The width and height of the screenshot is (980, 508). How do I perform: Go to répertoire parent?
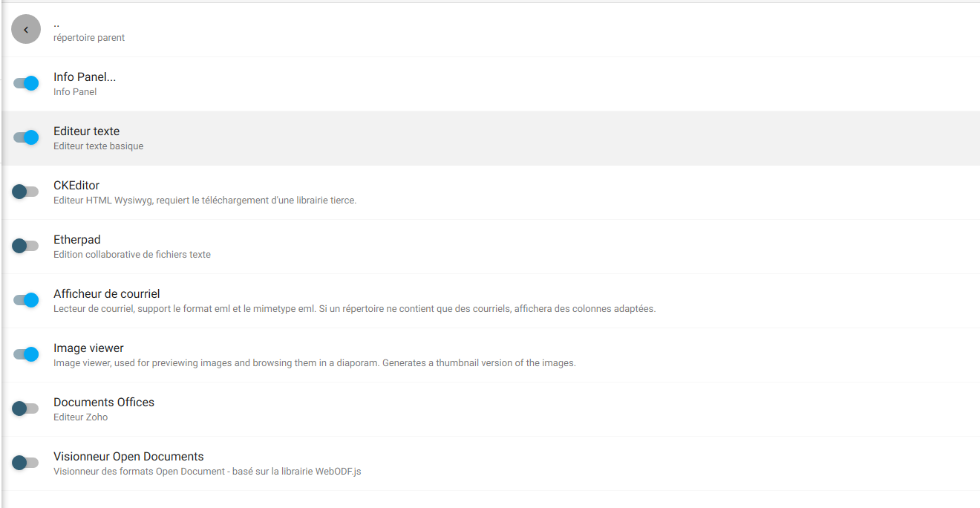(x=89, y=38)
